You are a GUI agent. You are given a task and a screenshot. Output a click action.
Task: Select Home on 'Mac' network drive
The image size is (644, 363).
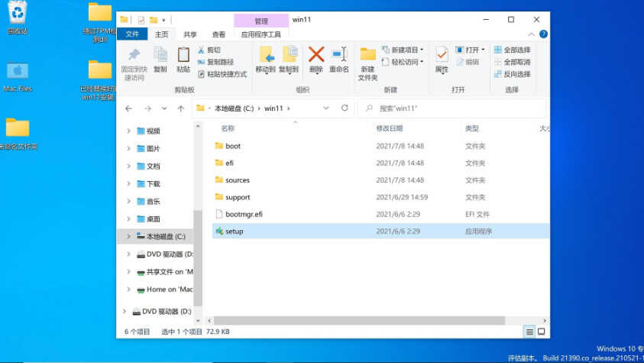pyautogui.click(x=165, y=290)
